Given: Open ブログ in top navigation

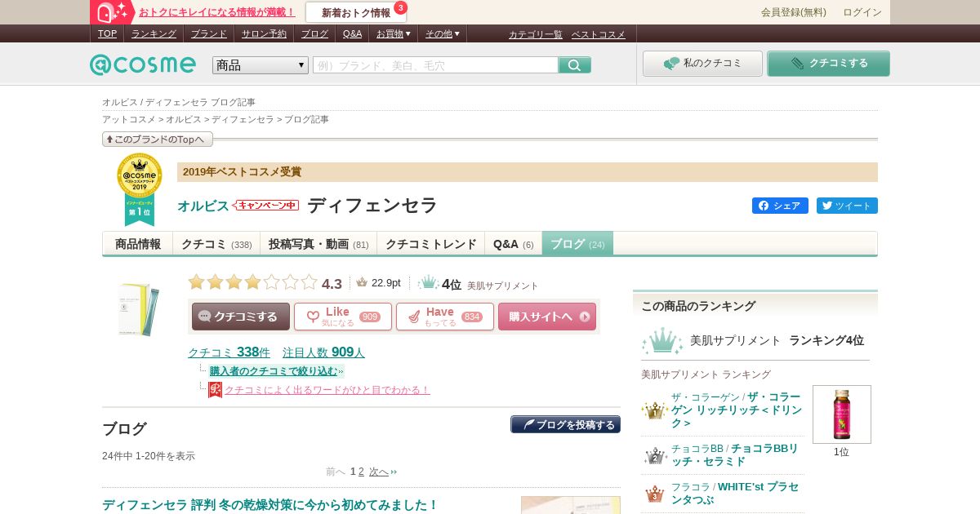Looking at the screenshot, I should click(x=314, y=33).
